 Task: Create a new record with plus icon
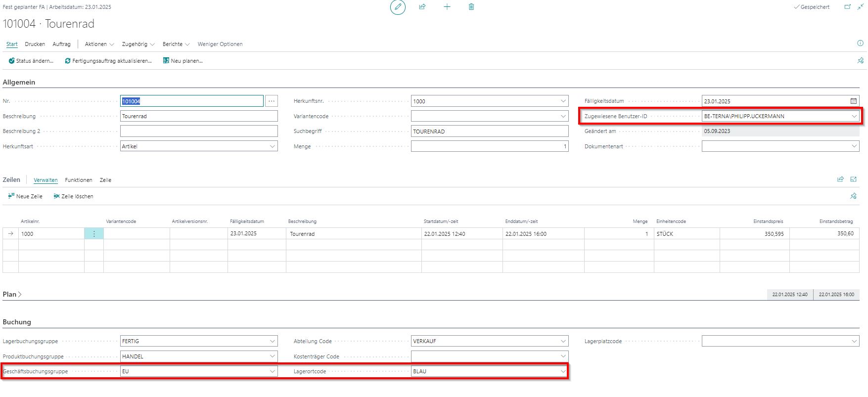(447, 7)
